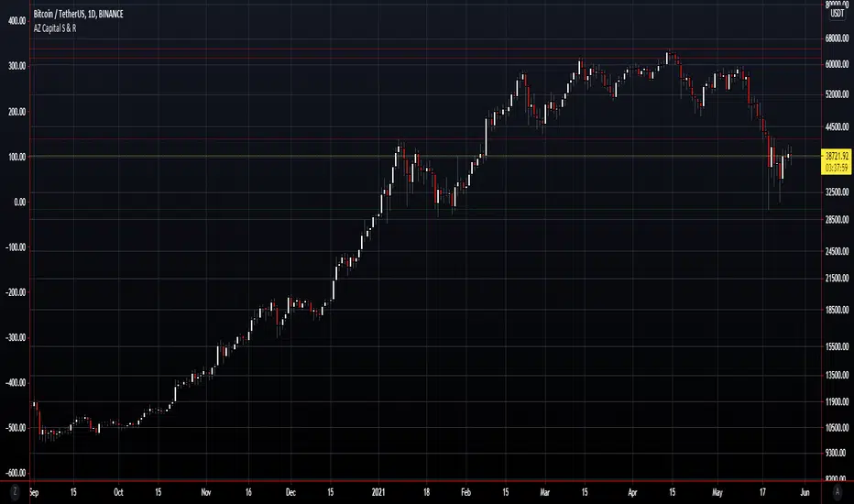Select the AZ Capital S & R indicator label
The width and height of the screenshot is (854, 504).
point(55,27)
